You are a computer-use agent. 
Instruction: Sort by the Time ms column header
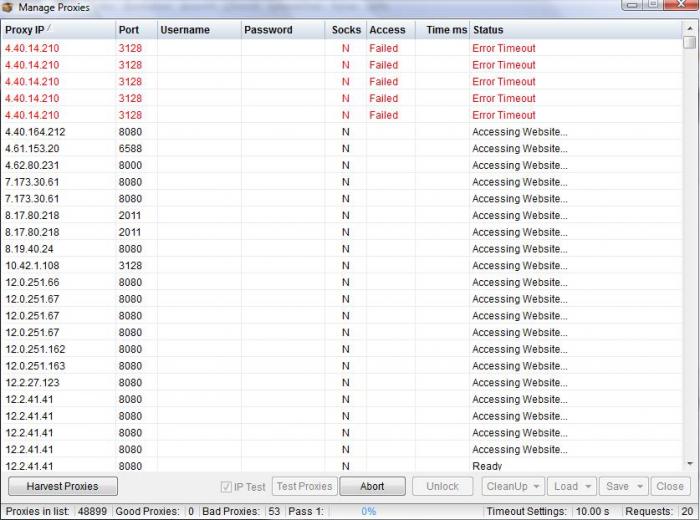pos(442,30)
